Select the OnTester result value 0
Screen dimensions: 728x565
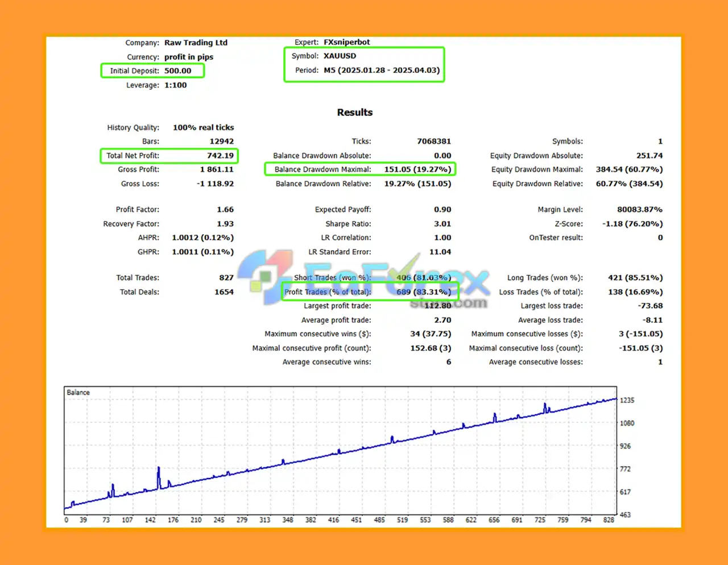(660, 238)
